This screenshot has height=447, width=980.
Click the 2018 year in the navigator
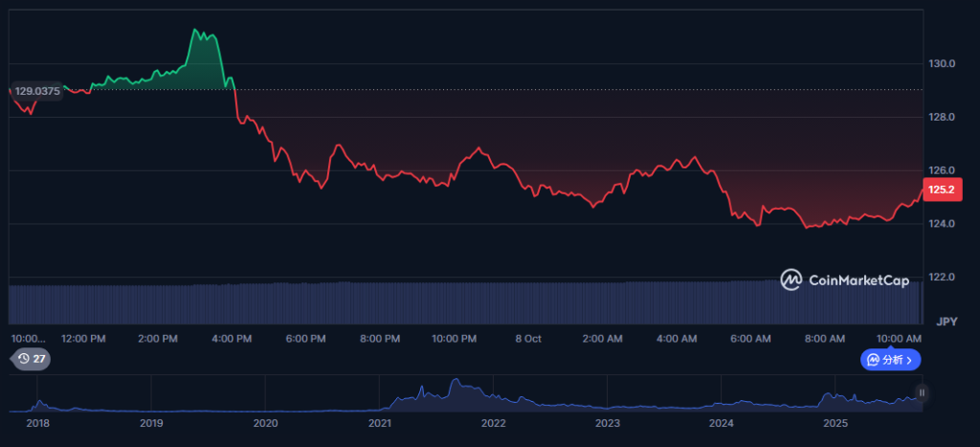coord(38,423)
